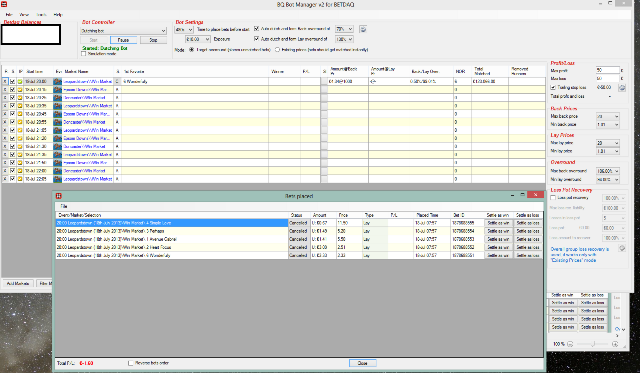
Task: Open the Max back price dropdown
Action: pos(607,116)
